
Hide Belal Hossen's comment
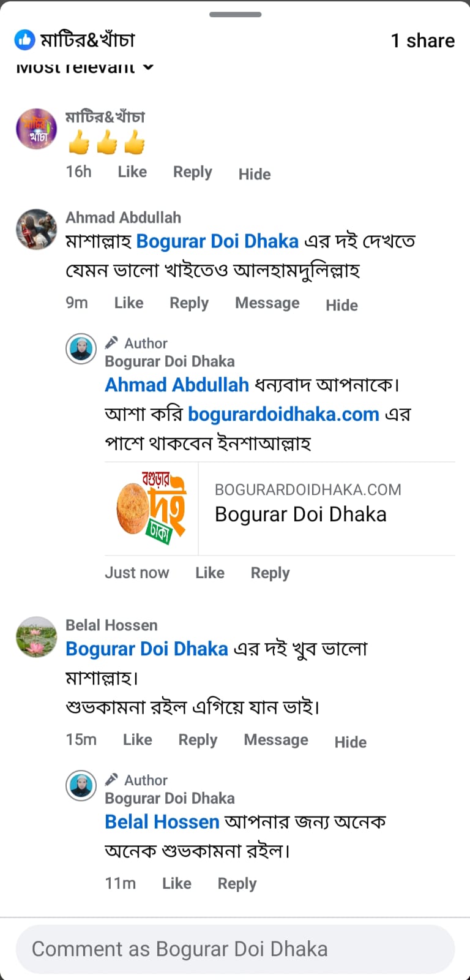click(x=350, y=742)
